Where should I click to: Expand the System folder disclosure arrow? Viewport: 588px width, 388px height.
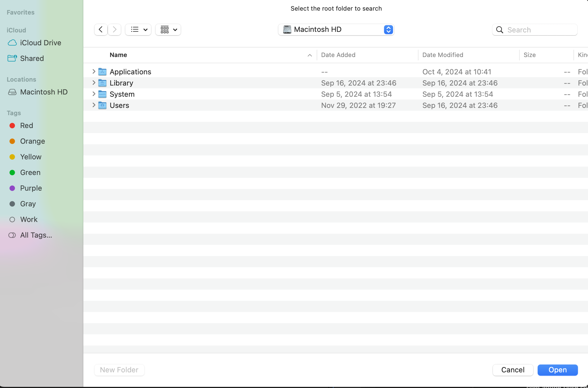[94, 94]
